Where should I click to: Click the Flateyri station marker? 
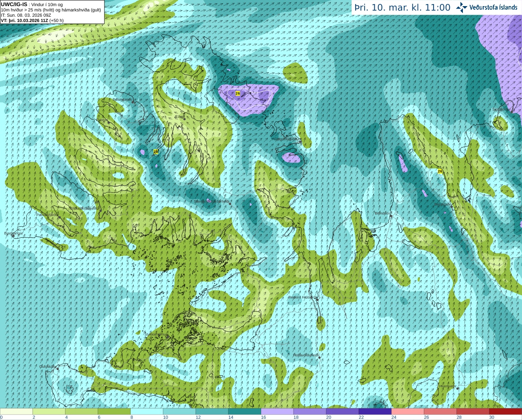[108, 122]
